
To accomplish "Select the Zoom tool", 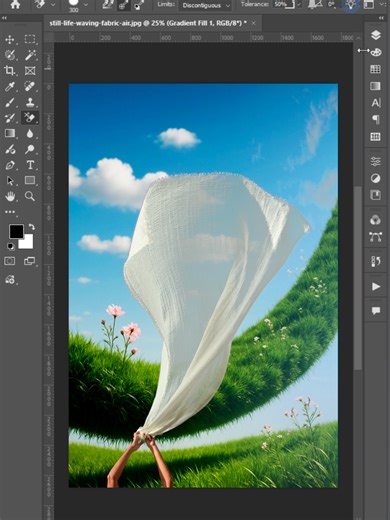I will point(30,196).
